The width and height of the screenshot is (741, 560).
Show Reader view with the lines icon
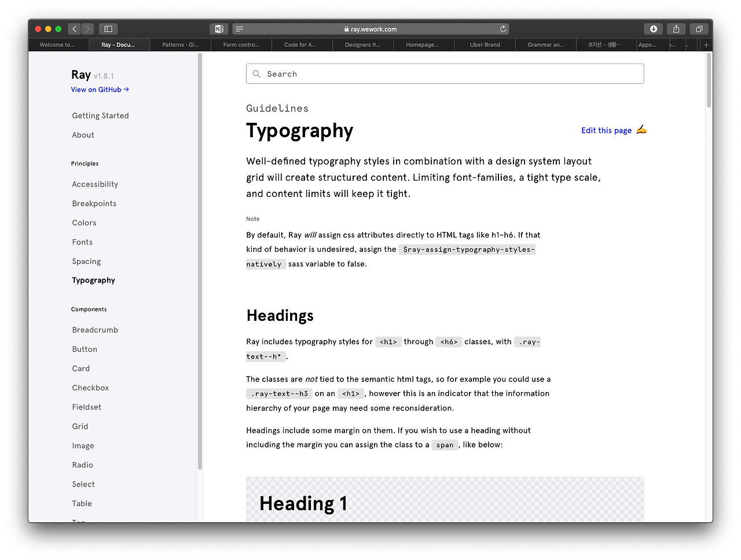pyautogui.click(x=240, y=29)
